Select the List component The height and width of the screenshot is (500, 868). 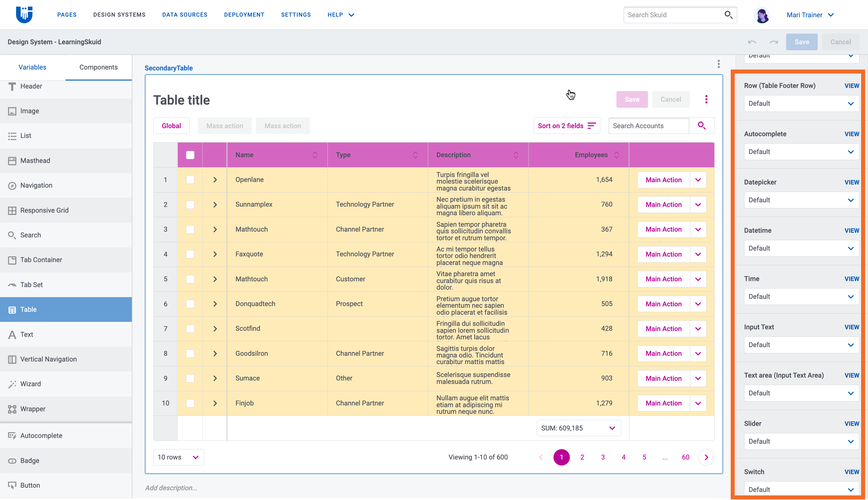click(66, 136)
